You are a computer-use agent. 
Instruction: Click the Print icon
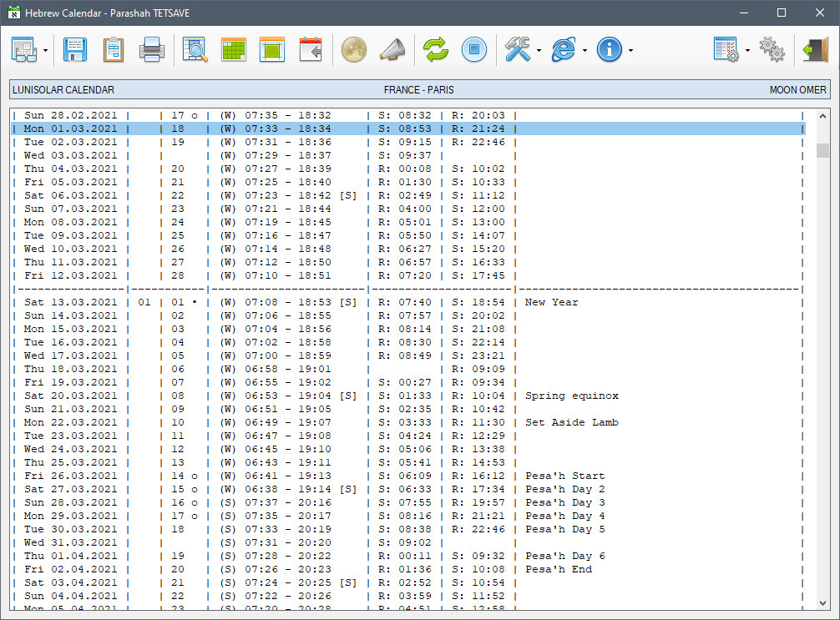point(152,50)
